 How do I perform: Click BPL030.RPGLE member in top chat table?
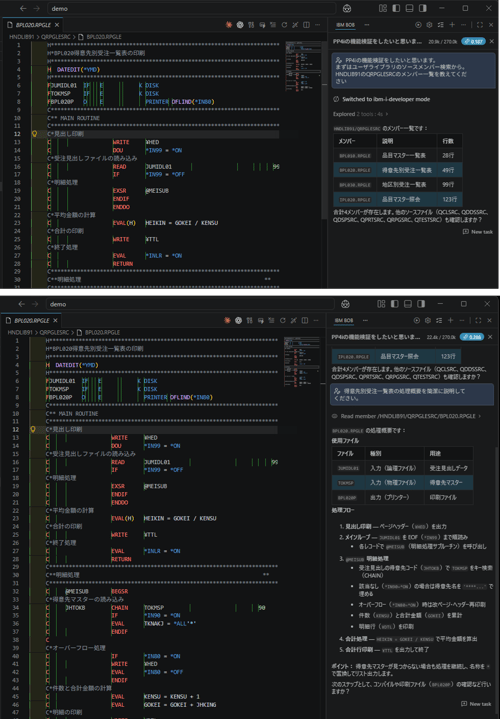click(x=355, y=185)
